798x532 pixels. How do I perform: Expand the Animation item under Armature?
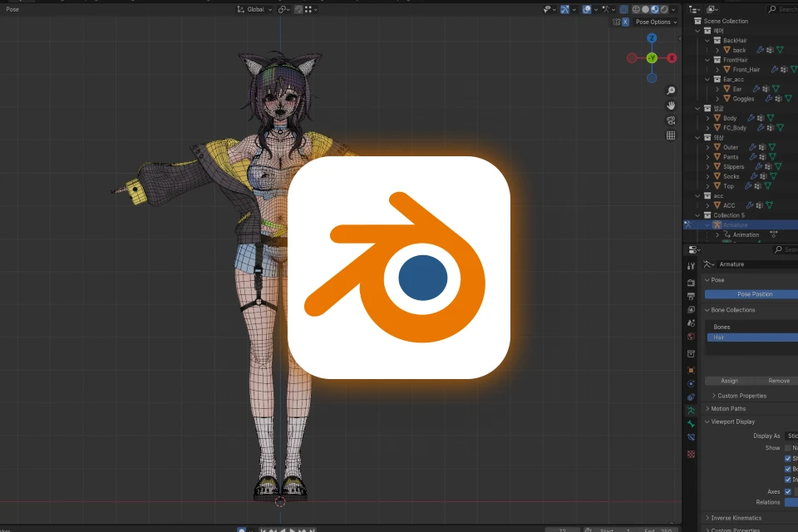(x=717, y=234)
